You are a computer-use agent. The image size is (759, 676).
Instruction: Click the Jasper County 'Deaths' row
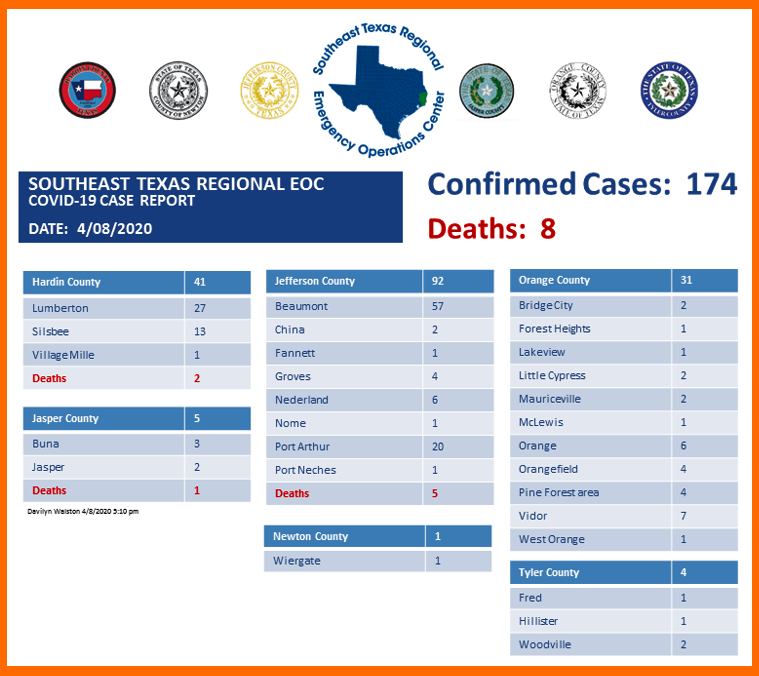point(137,491)
